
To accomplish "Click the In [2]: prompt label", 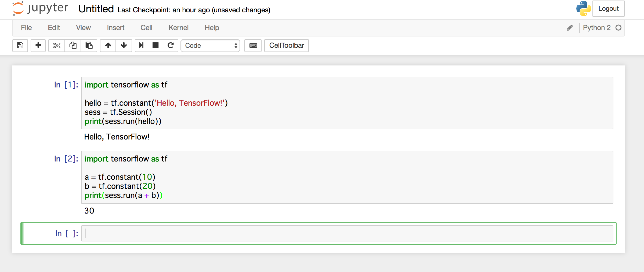I will 66,159.
